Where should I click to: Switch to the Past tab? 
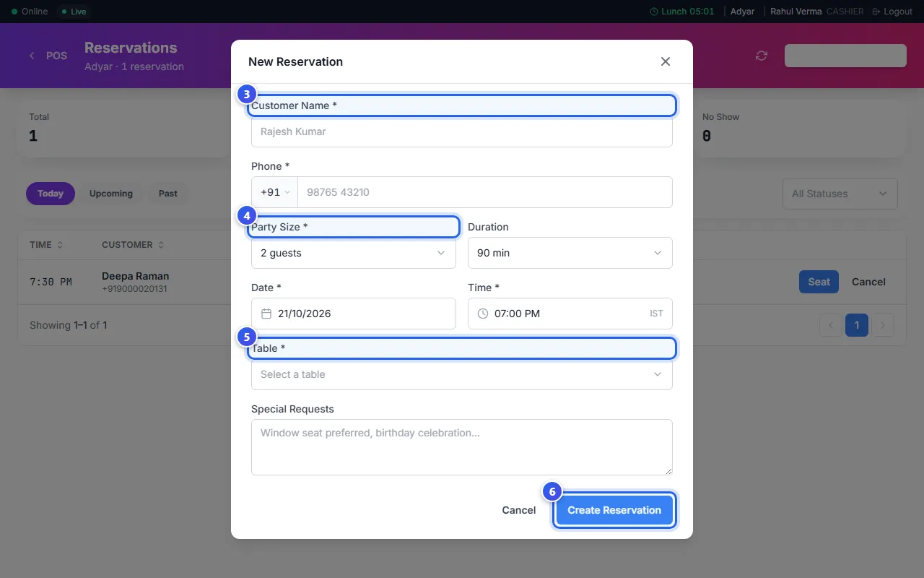(168, 194)
